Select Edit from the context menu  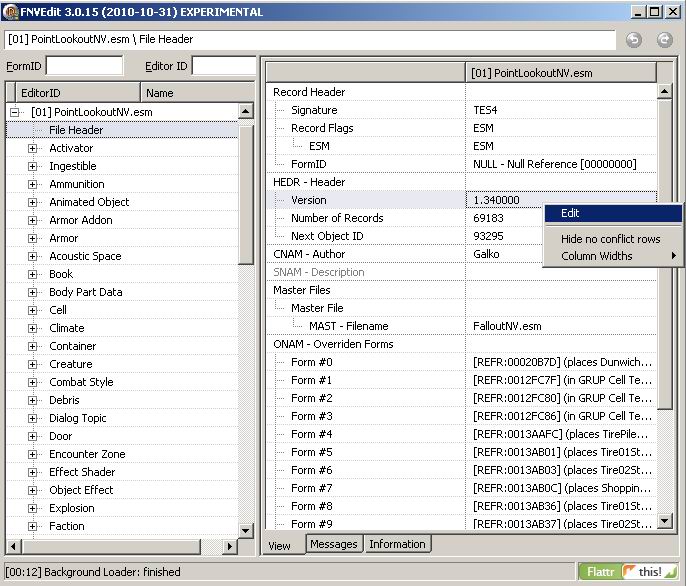point(570,213)
